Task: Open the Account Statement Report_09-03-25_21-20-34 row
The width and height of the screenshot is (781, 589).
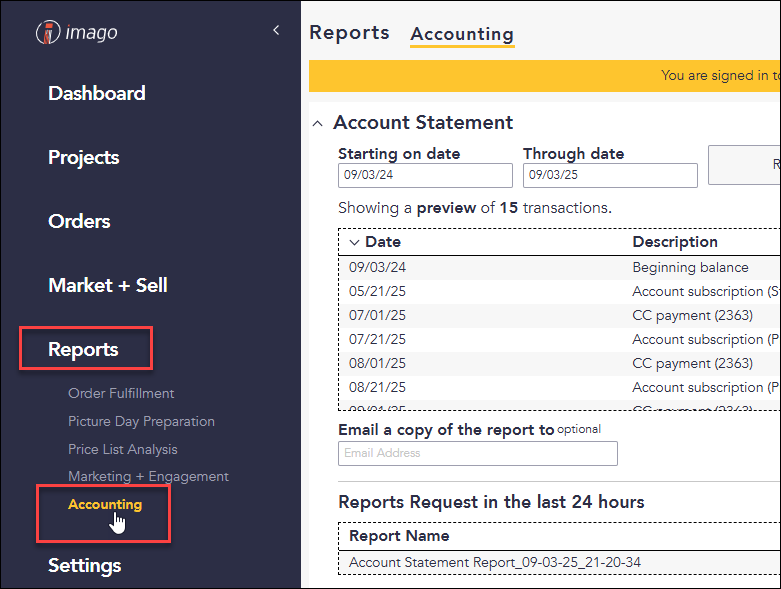Action: 559,563
